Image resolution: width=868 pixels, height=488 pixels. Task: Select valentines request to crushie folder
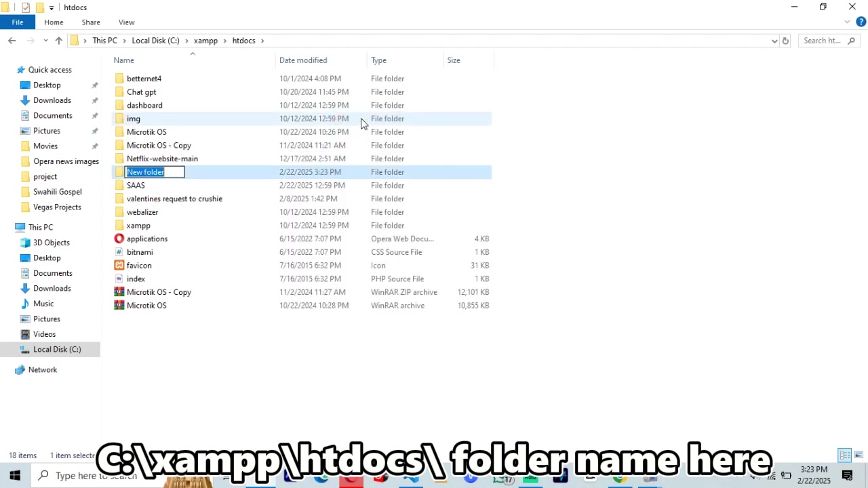point(174,199)
